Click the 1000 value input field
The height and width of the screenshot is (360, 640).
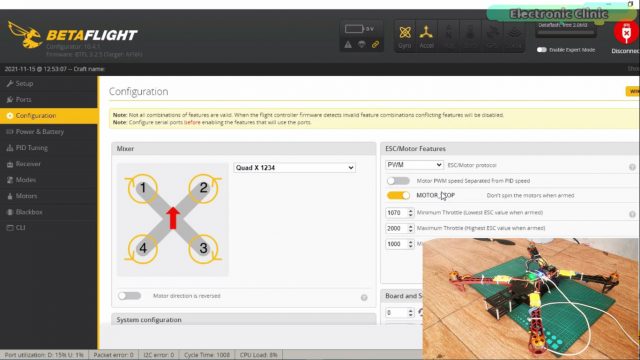399,244
